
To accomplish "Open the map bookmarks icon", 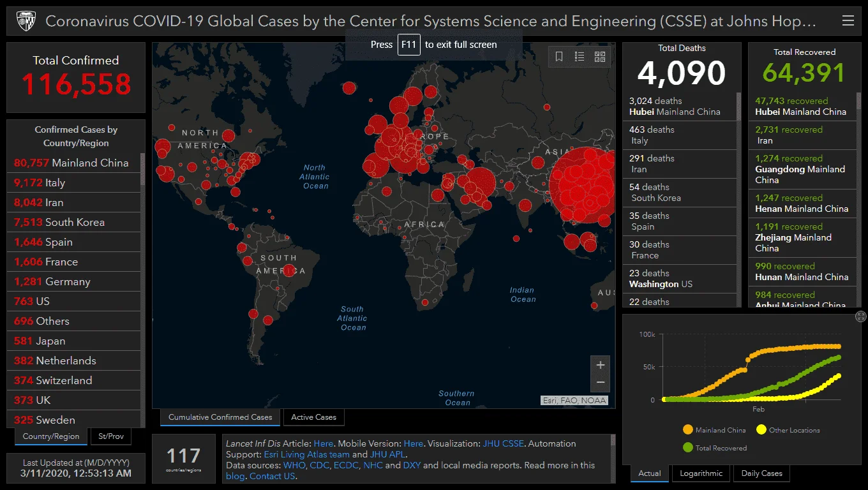I will (x=559, y=57).
